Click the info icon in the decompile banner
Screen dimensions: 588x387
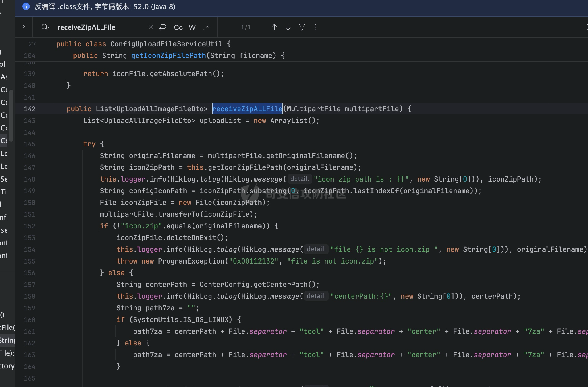pyautogui.click(x=26, y=6)
